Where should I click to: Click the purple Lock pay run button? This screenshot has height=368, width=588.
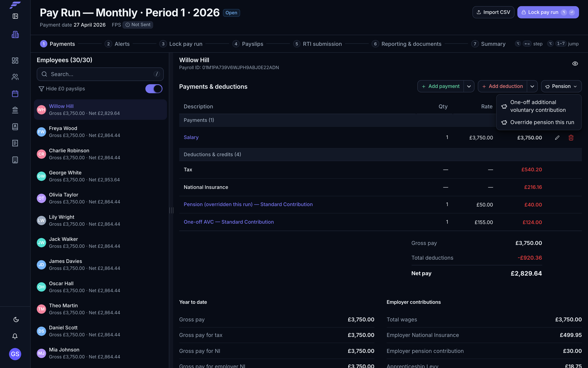coord(548,12)
